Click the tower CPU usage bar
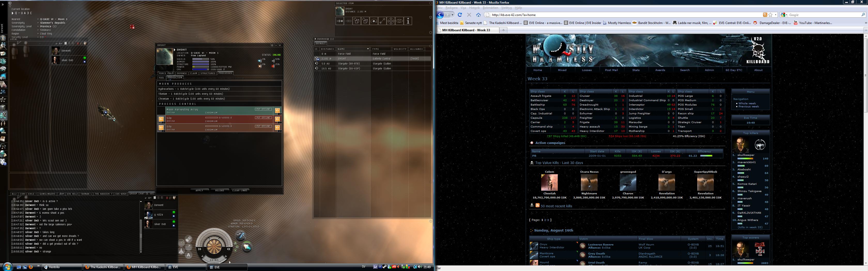 click(x=200, y=69)
